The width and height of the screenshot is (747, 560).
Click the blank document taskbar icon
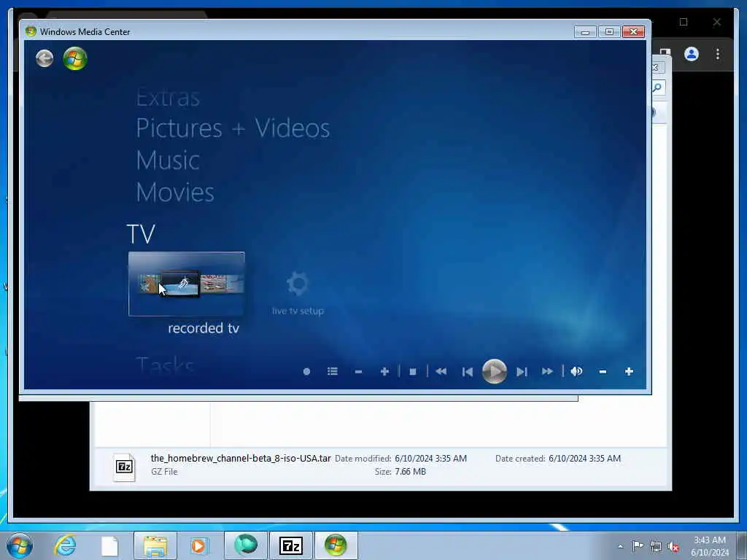coord(109,545)
